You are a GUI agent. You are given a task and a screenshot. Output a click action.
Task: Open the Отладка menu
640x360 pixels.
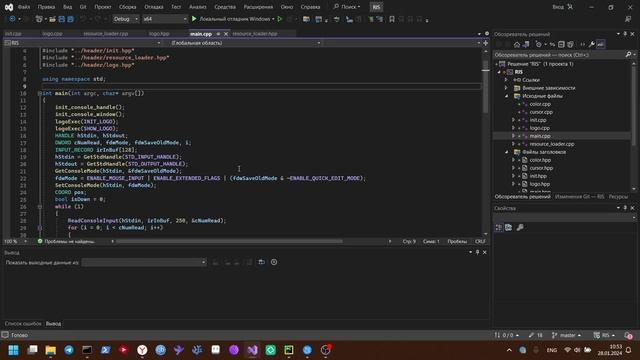(x=153, y=7)
